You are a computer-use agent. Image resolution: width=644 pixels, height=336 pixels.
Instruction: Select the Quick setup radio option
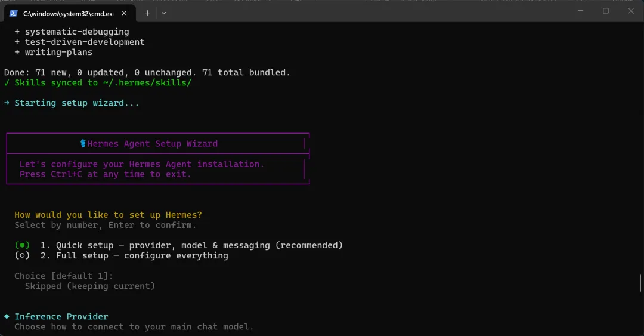[x=22, y=245]
